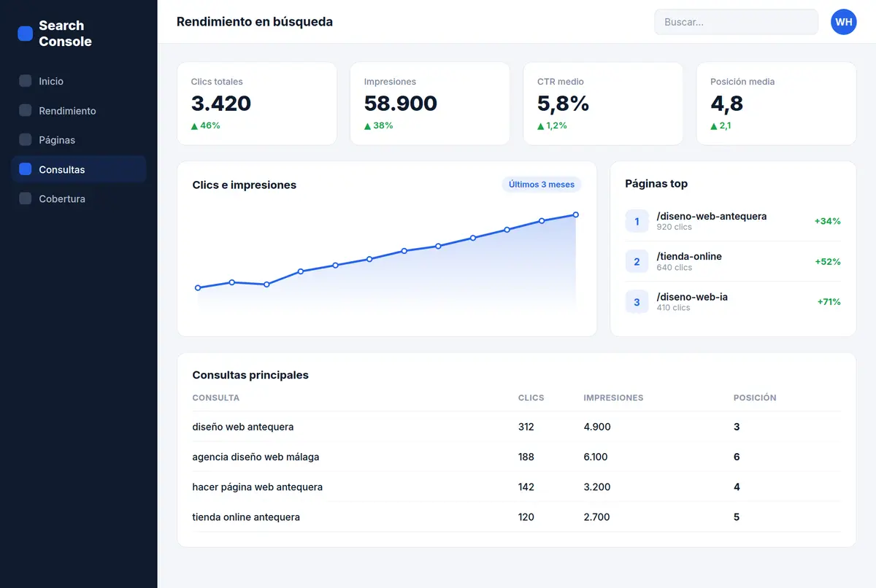The image size is (876, 588).
Task: Sort the table by Clics column header
Action: tap(531, 398)
